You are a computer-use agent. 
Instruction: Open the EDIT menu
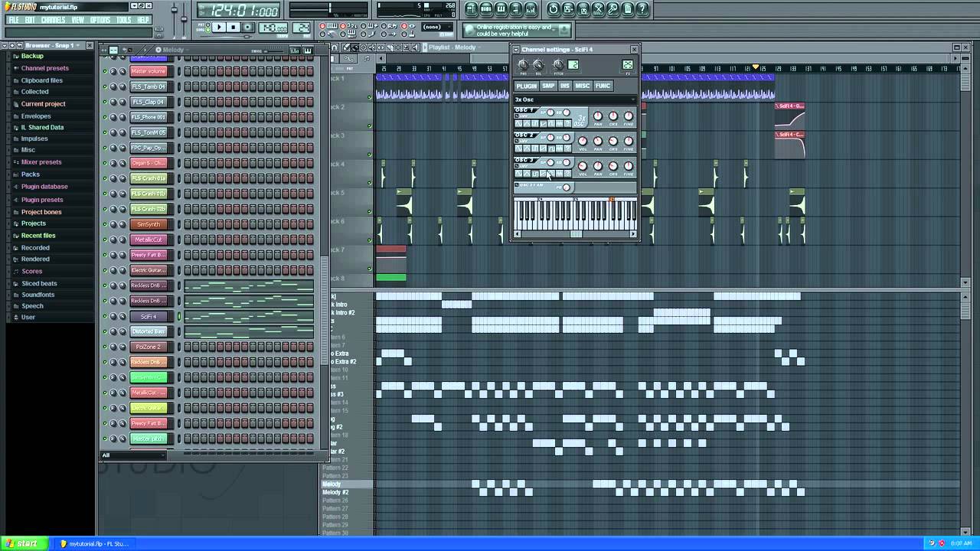coord(30,20)
